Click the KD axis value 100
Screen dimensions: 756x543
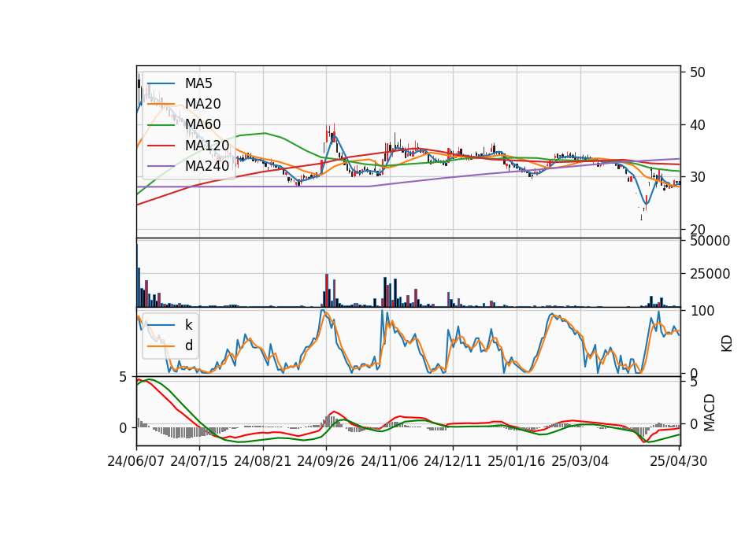pos(703,311)
